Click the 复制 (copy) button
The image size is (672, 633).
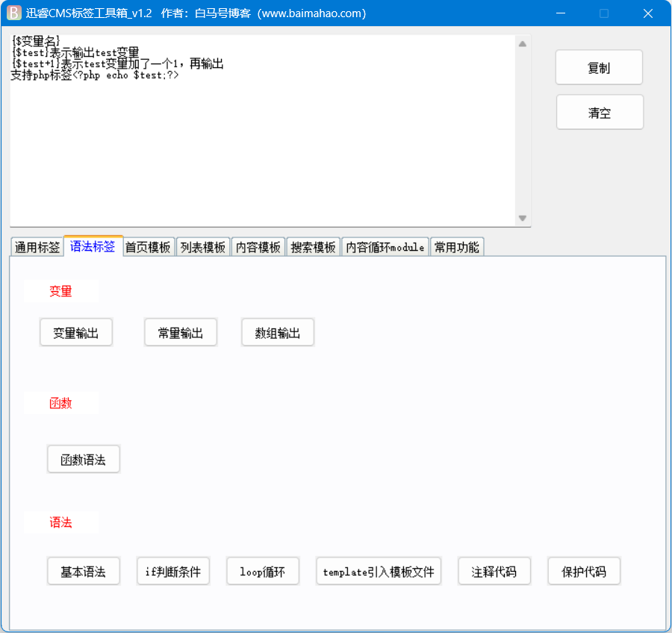point(599,68)
